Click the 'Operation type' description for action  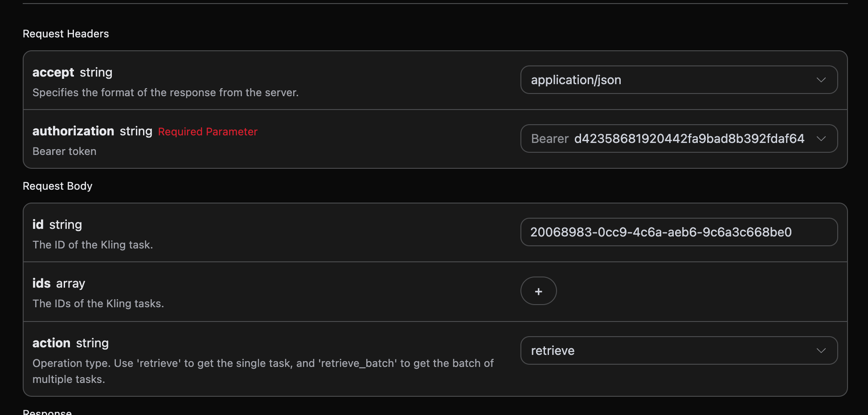pyautogui.click(x=263, y=363)
